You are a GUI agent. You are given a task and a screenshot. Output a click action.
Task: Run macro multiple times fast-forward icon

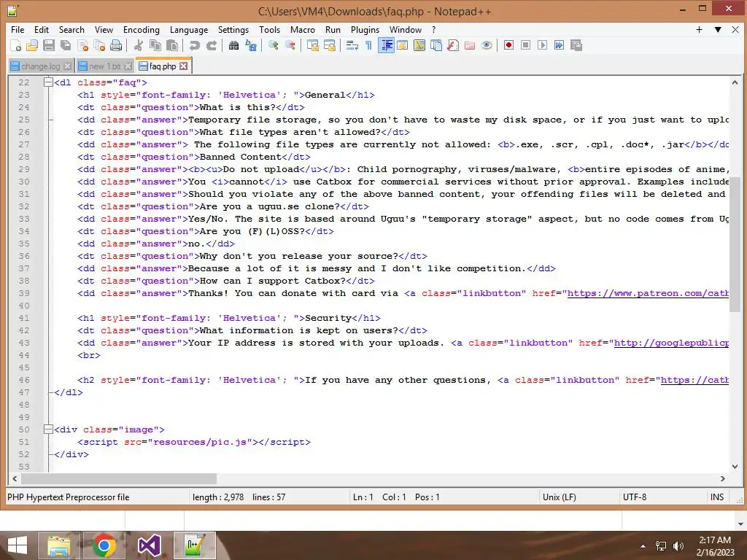560,45
